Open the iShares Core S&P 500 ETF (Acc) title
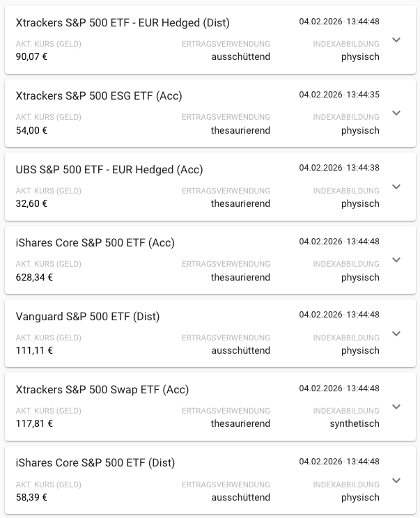 (x=95, y=243)
